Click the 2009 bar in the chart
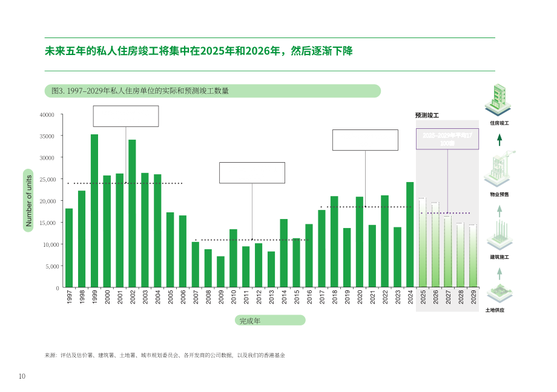Screen dimensions: 557x392 220,272
